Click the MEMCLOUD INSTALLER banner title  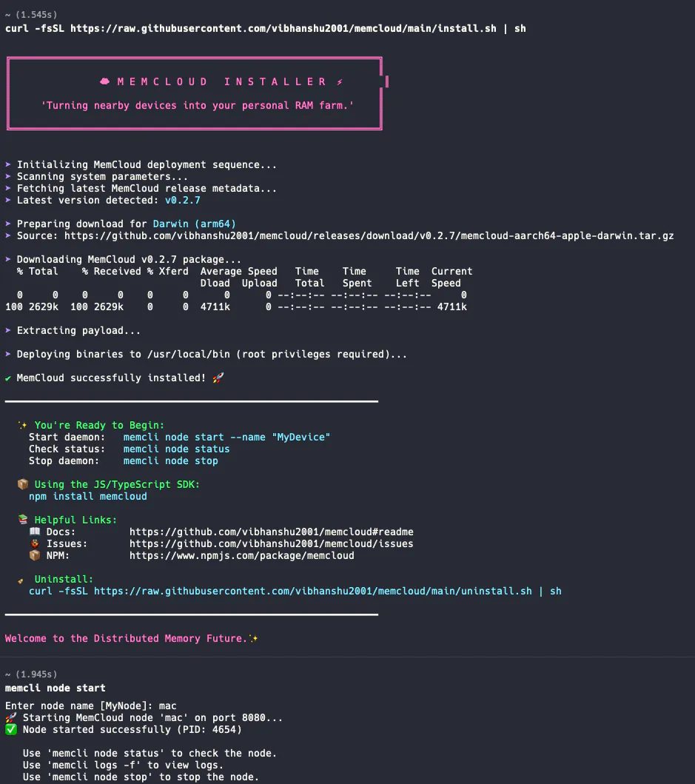click(x=222, y=81)
